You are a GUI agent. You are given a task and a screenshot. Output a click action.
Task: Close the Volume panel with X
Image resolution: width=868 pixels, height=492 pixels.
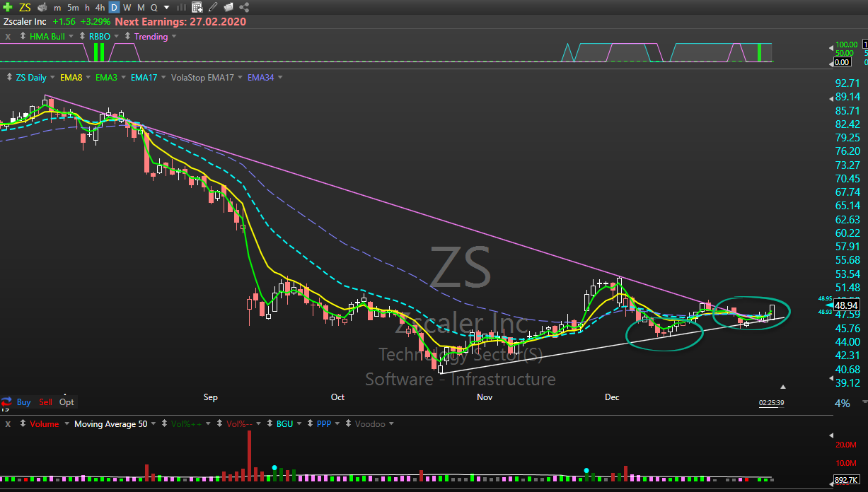click(x=8, y=423)
